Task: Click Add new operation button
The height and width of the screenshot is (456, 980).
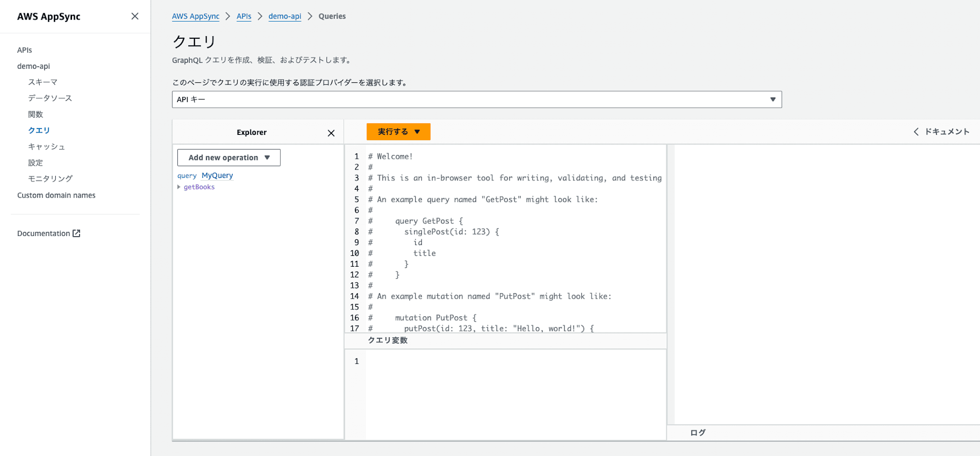Action: (229, 157)
